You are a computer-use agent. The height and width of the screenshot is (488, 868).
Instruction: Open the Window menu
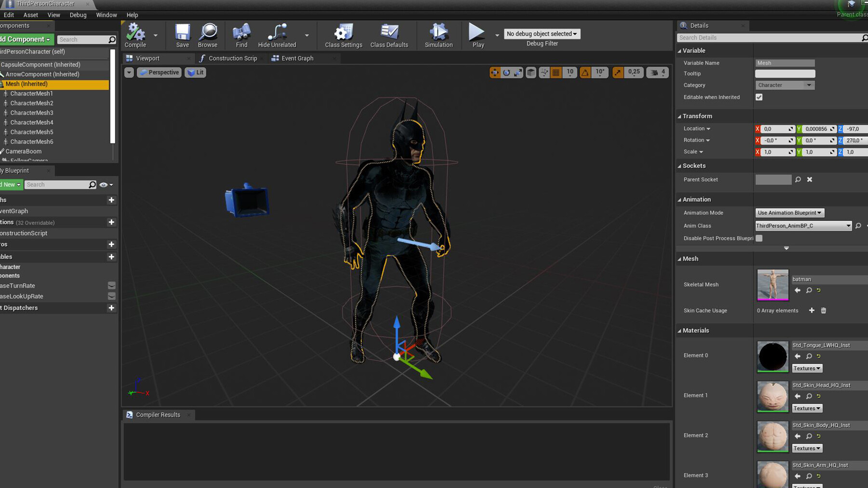point(107,15)
